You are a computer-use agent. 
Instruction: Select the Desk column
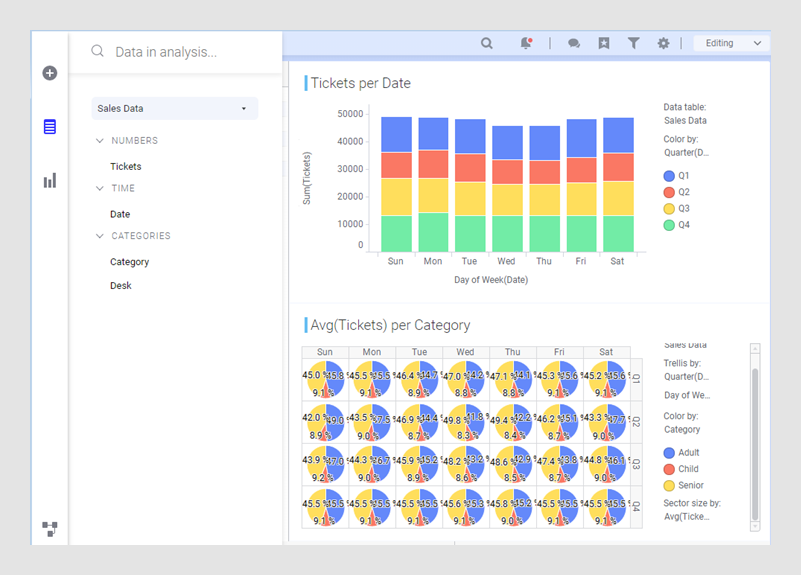pos(121,286)
